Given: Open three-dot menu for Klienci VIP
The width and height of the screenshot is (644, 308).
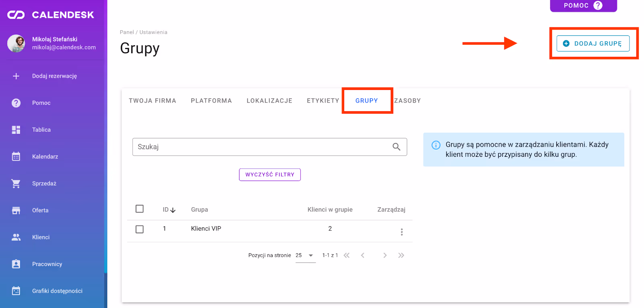Looking at the screenshot, I should (x=401, y=232).
